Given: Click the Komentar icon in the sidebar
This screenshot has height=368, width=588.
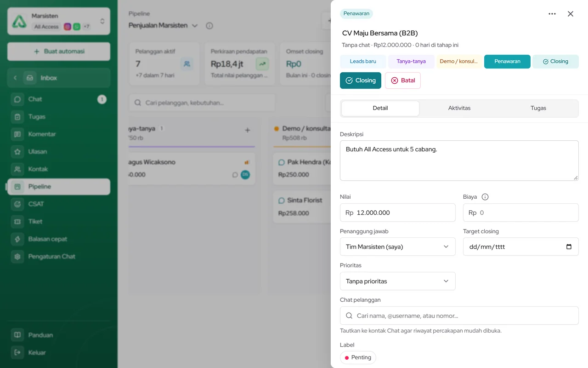Looking at the screenshot, I should point(17,134).
